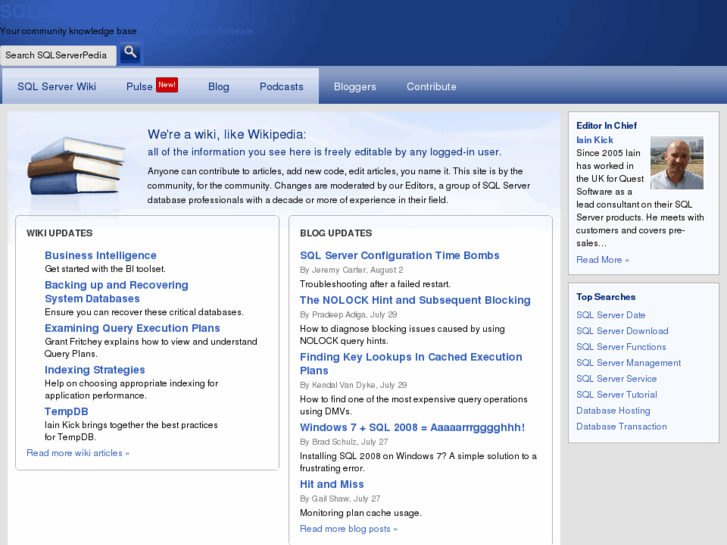
Task: Click the search magnifier icon button
Action: click(130, 53)
